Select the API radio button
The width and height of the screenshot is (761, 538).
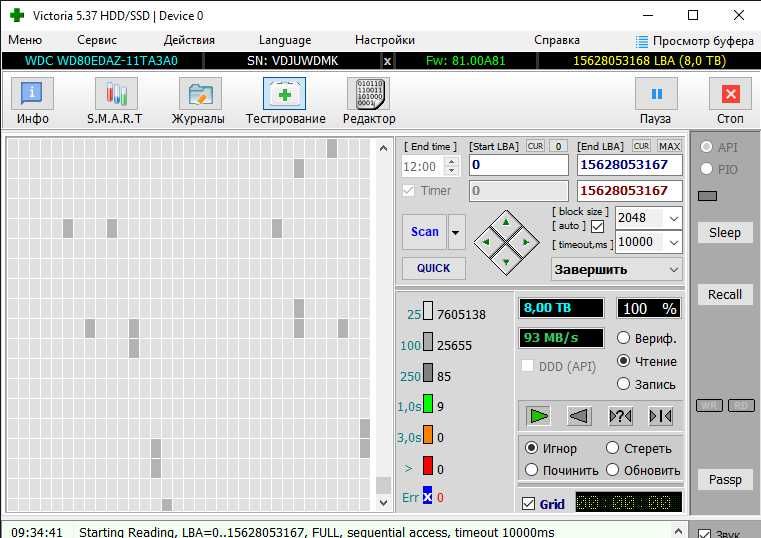tap(706, 147)
